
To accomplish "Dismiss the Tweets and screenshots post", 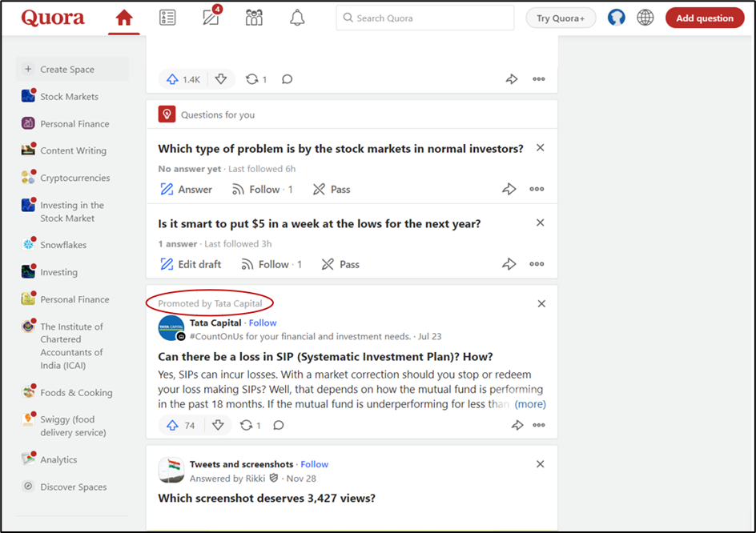I will click(x=541, y=464).
